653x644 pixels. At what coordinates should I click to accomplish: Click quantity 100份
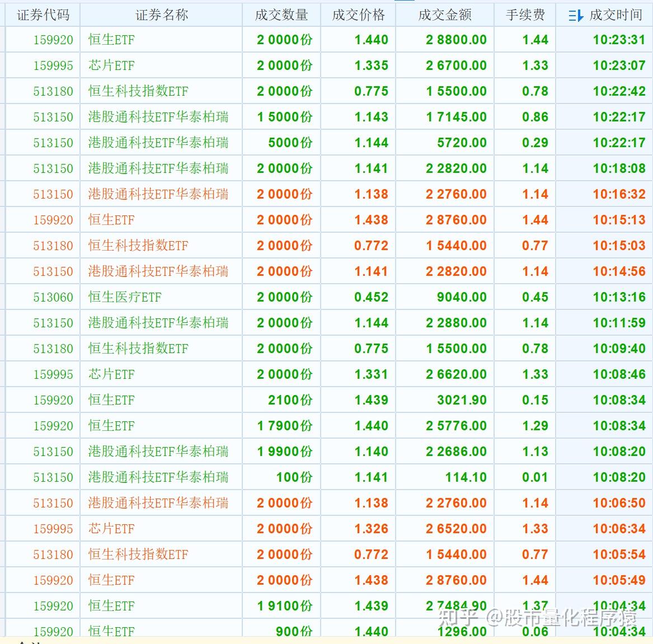[x=294, y=477]
